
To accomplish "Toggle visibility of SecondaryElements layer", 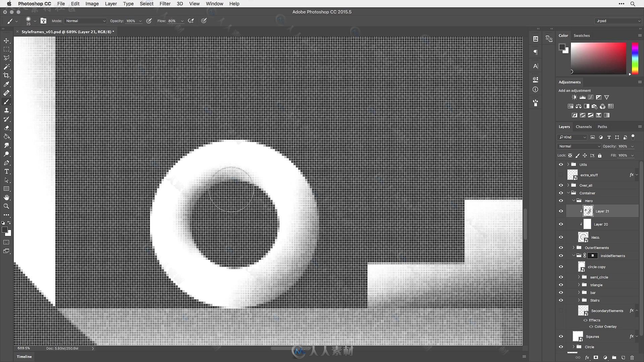I will tap(561, 310).
